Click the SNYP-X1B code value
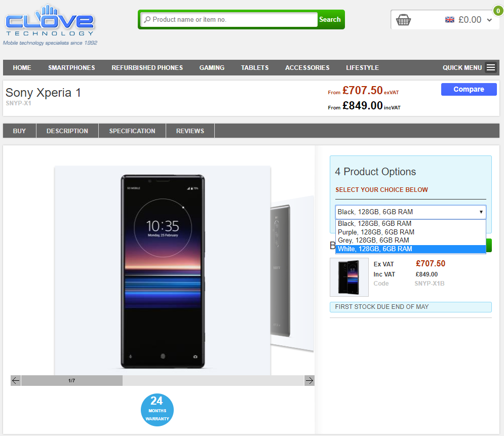The width and height of the screenshot is (504, 436). [x=430, y=284]
